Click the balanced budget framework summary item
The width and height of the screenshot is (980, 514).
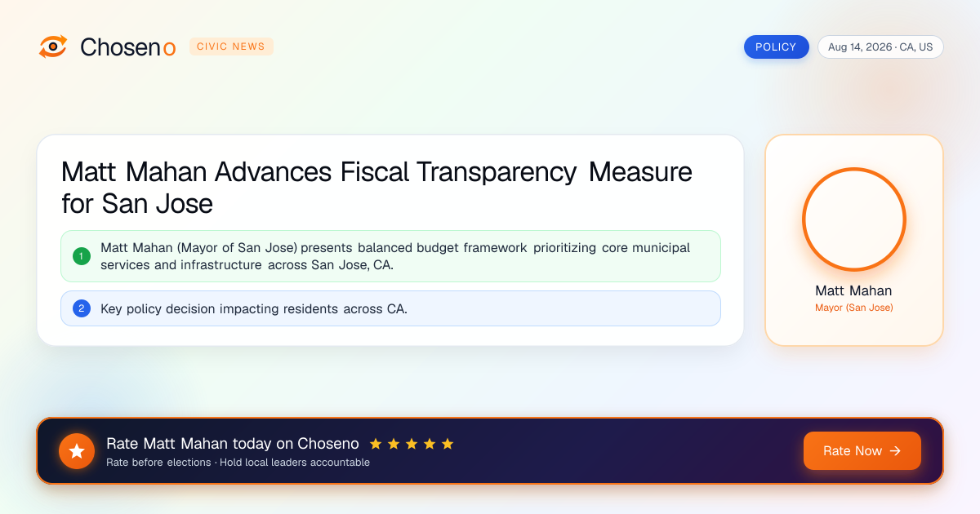pos(390,256)
